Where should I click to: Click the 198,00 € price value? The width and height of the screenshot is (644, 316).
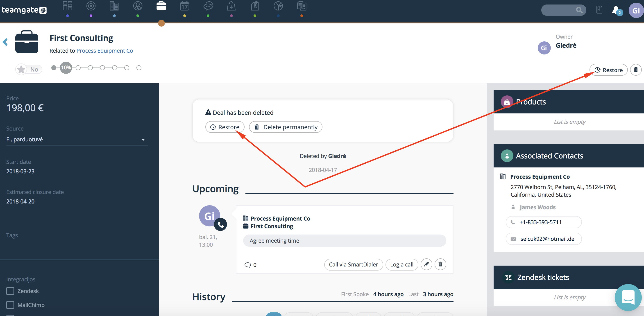point(25,108)
